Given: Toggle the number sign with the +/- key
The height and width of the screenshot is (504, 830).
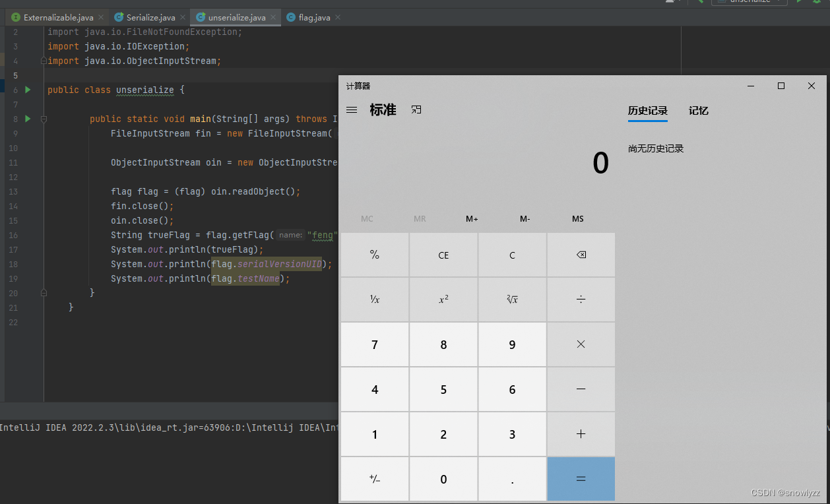Looking at the screenshot, I should pyautogui.click(x=374, y=479).
